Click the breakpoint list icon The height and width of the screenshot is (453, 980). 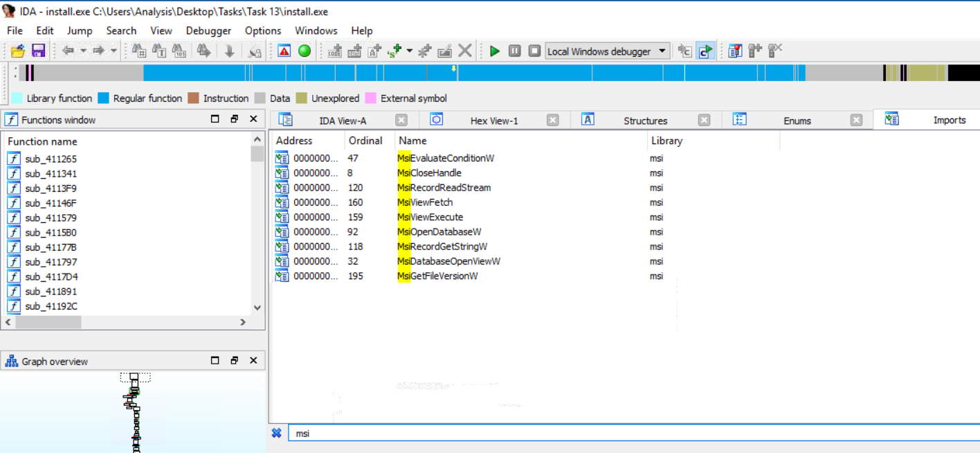pyautogui.click(x=735, y=51)
